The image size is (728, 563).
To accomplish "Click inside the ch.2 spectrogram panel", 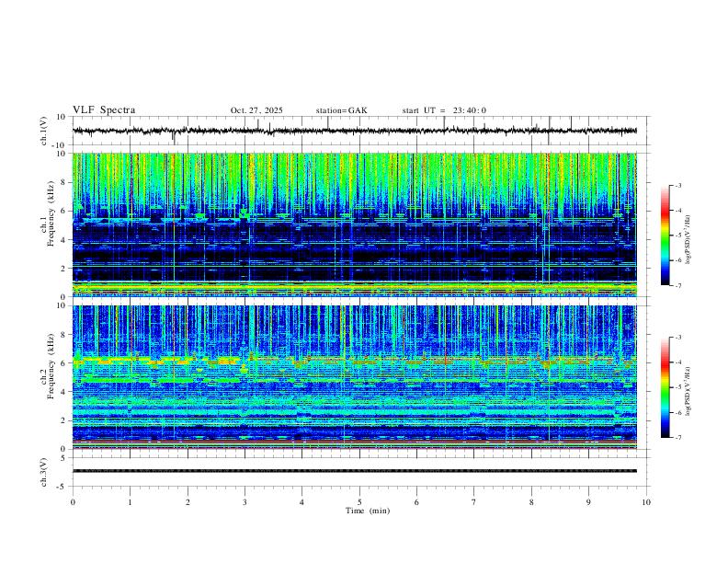I will point(355,377).
